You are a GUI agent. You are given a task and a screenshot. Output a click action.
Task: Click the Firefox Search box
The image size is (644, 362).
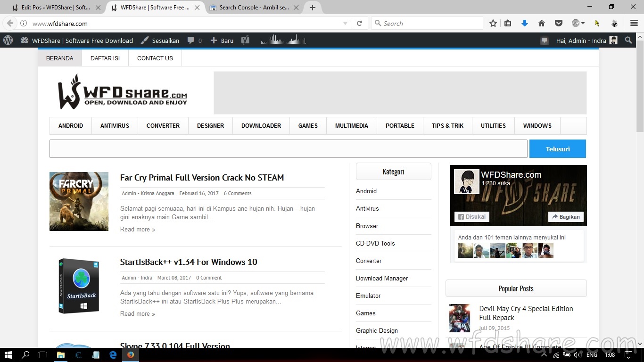point(427,23)
